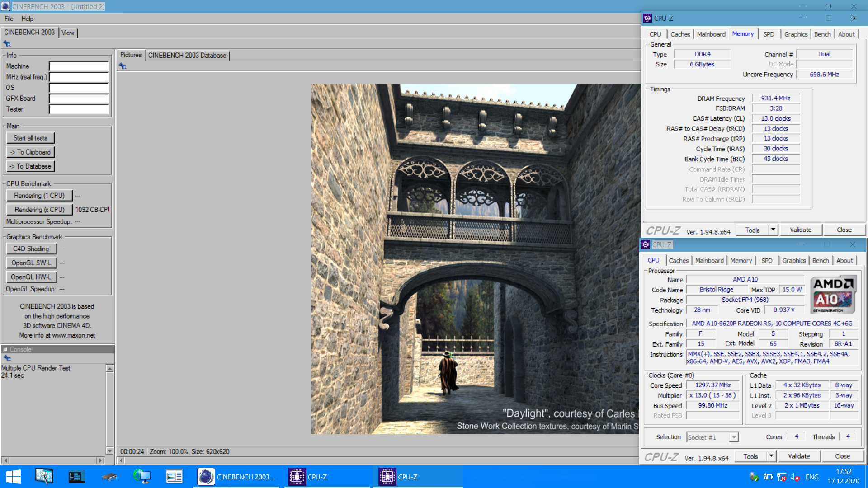Collapse the Console panel header

coord(5,349)
